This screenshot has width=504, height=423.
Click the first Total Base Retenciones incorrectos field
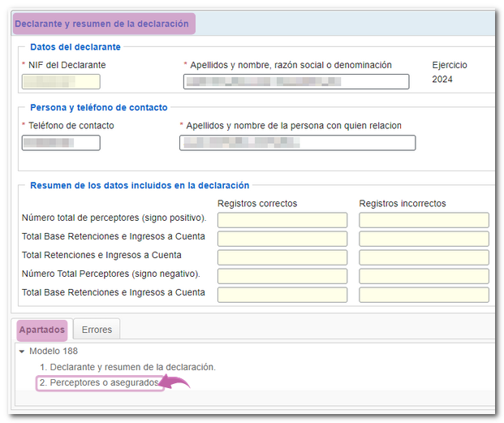[x=424, y=239]
